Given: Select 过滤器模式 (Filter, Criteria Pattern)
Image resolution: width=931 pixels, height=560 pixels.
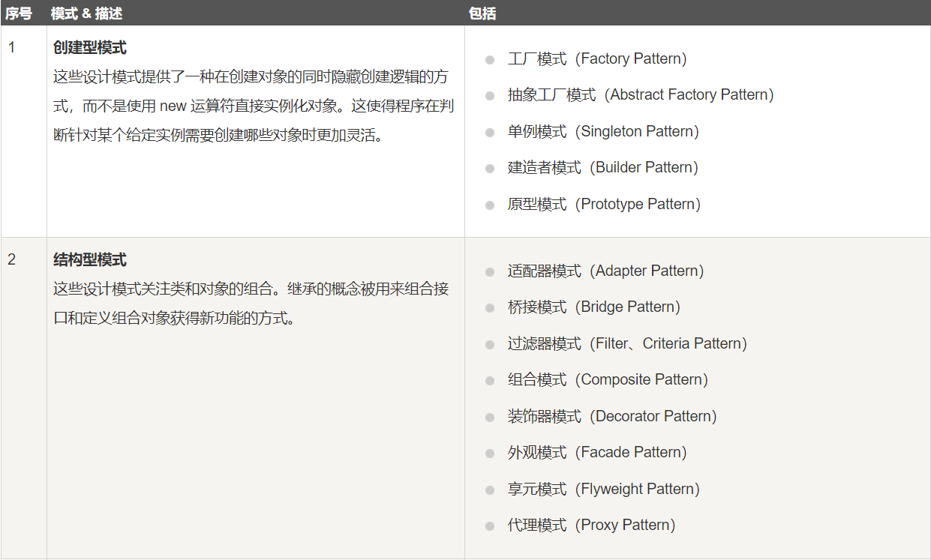Looking at the screenshot, I should point(626,343).
